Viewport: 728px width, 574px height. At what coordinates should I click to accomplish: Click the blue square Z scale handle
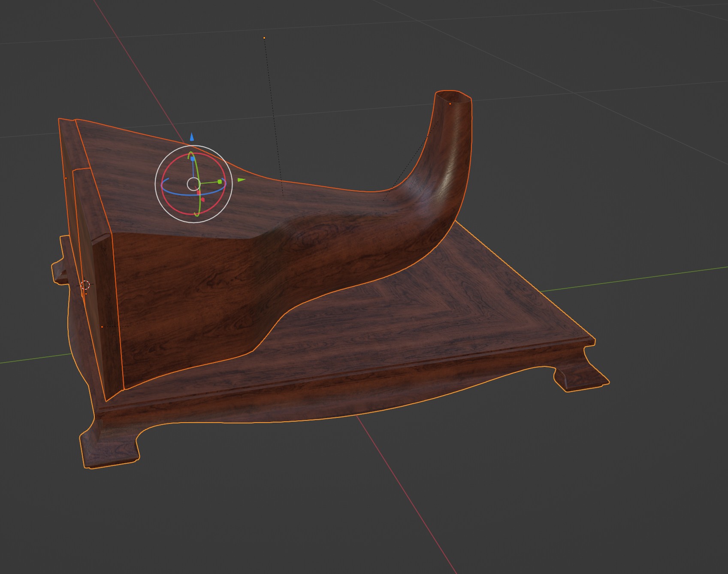tap(193, 159)
